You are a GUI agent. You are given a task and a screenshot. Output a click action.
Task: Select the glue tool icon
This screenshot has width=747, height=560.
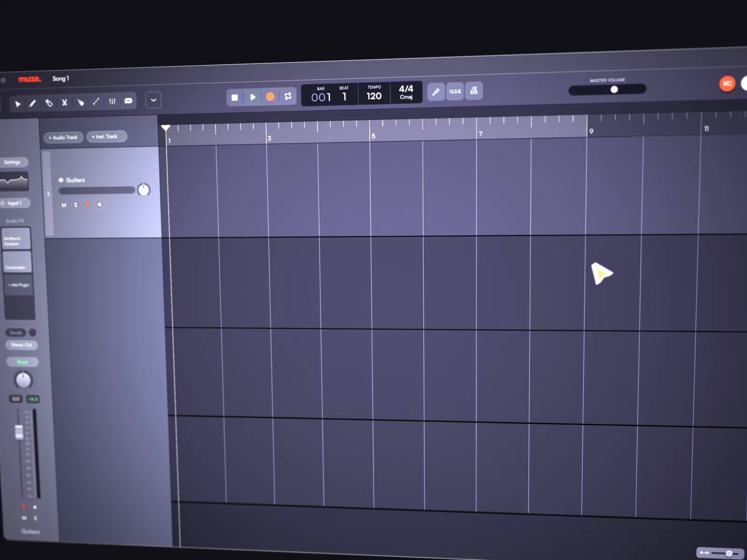coord(80,102)
